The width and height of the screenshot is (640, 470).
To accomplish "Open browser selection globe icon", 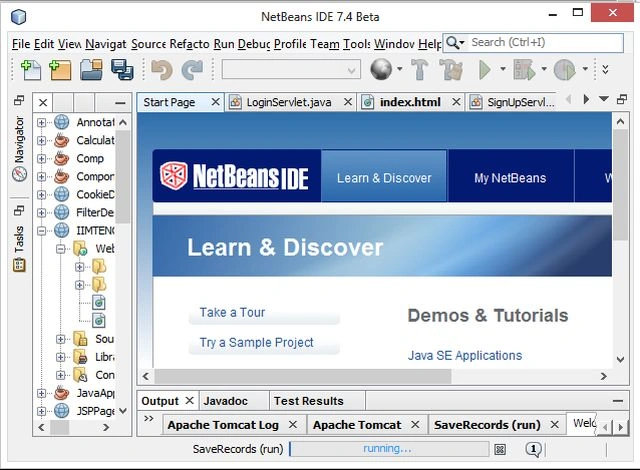I will 381,69.
